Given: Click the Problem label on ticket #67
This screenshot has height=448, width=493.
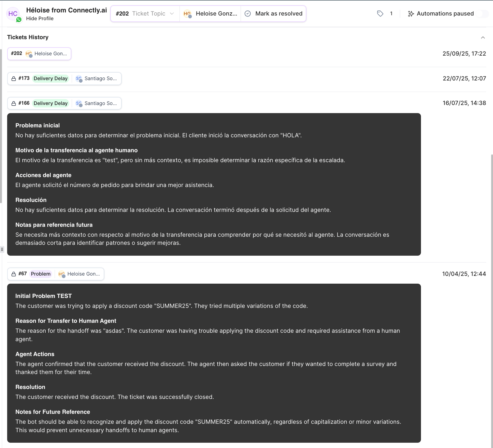Looking at the screenshot, I should click(41, 274).
